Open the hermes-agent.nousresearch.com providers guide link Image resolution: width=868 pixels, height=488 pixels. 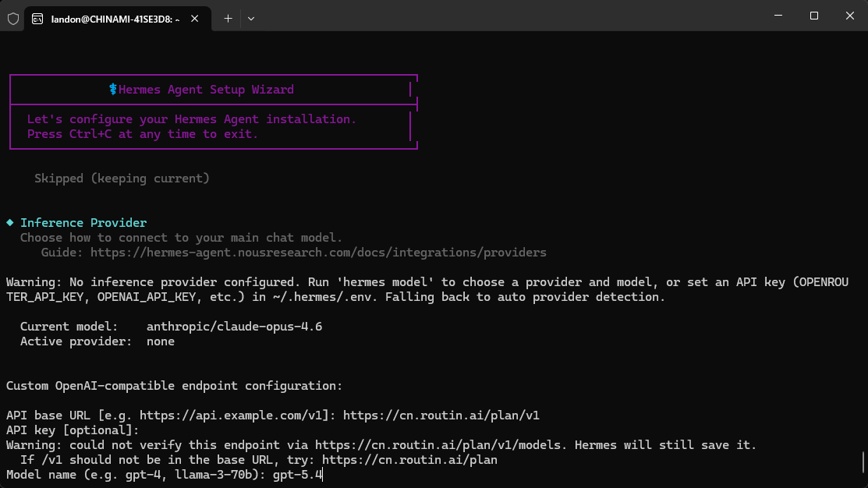click(318, 253)
